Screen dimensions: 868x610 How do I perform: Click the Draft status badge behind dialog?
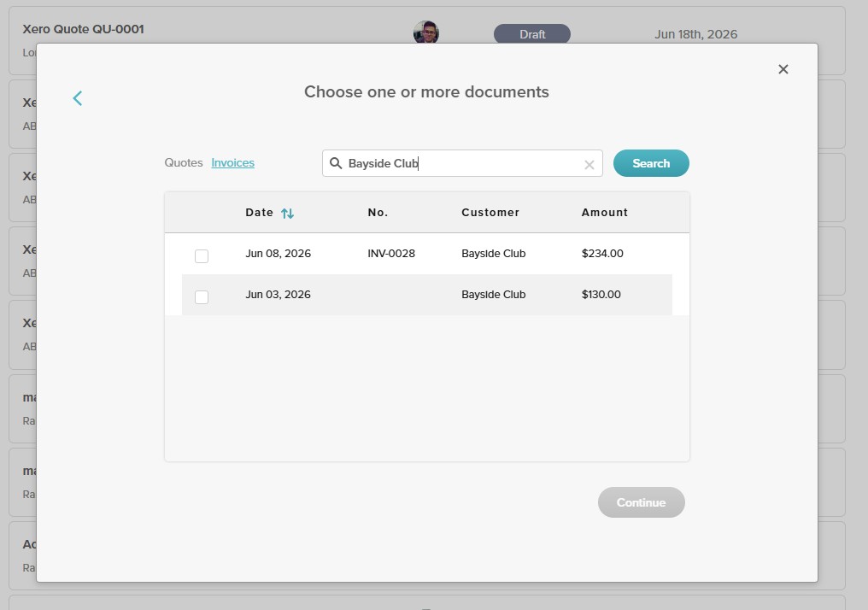[x=532, y=34]
